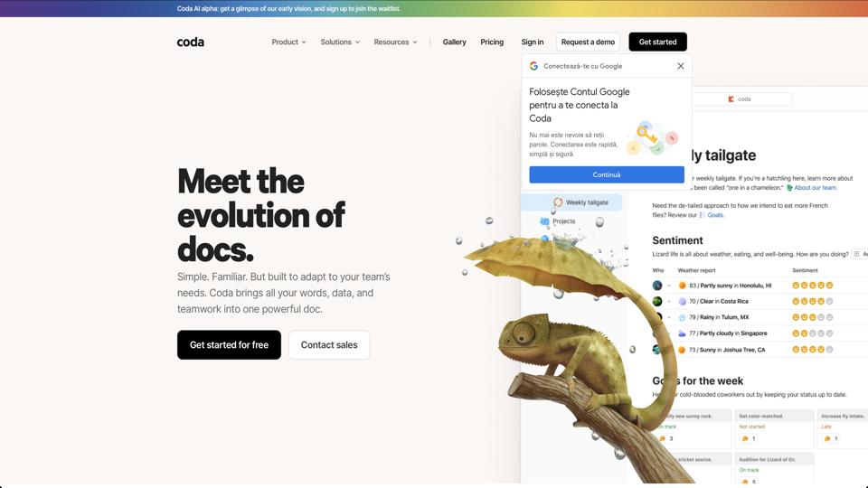Click the Weekly tailgate page icon
The image size is (868, 488).
coord(558,202)
